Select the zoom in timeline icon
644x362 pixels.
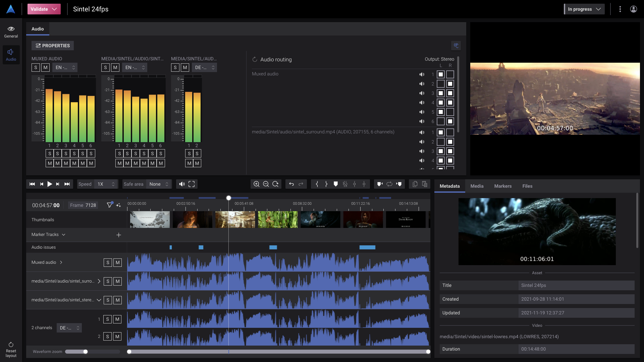[257, 184]
